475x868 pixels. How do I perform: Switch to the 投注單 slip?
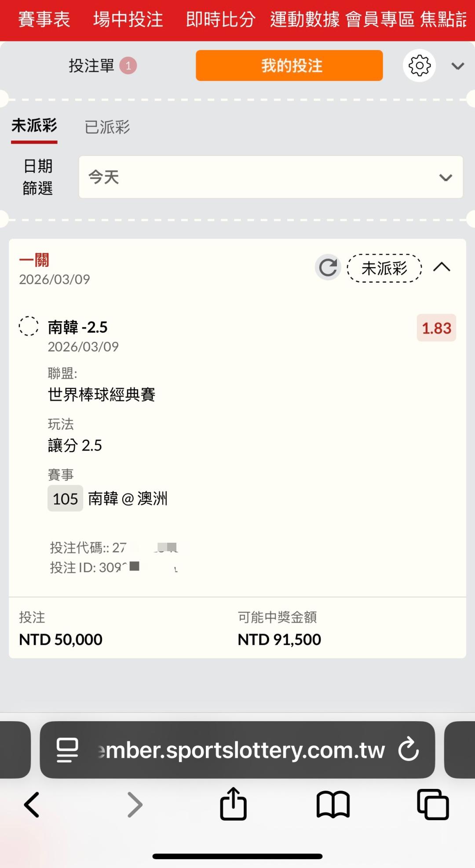(x=91, y=65)
